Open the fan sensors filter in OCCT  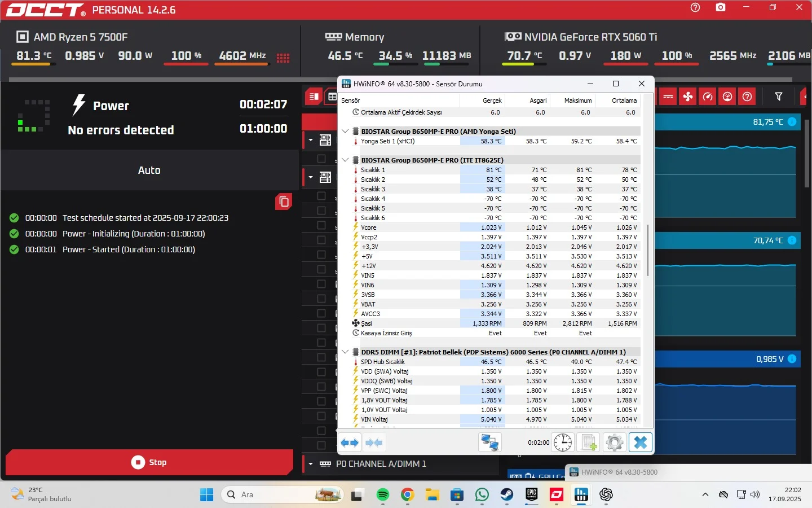[688, 97]
